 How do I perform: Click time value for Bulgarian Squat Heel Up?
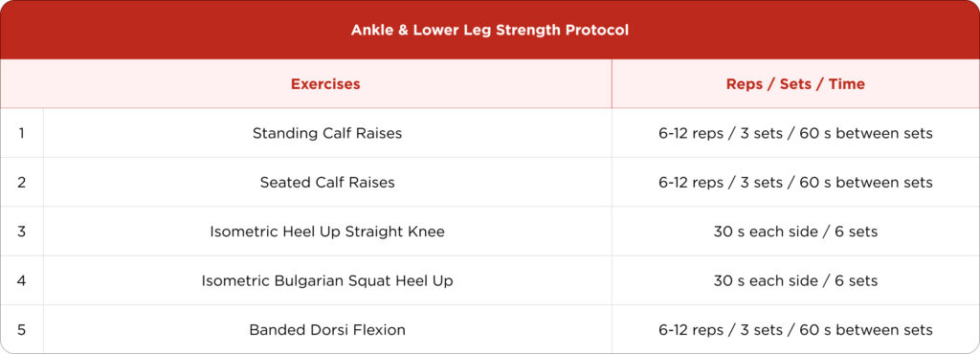tap(795, 281)
